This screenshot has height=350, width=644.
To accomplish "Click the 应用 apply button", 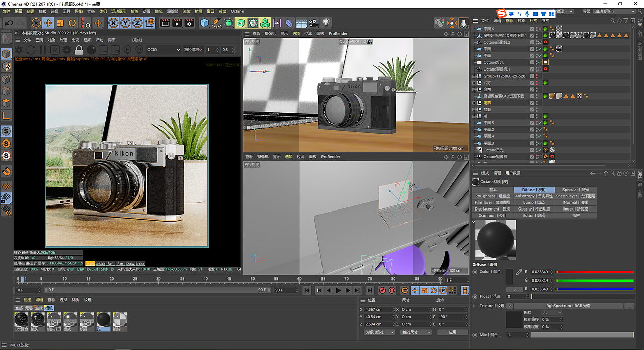I will click(453, 332).
